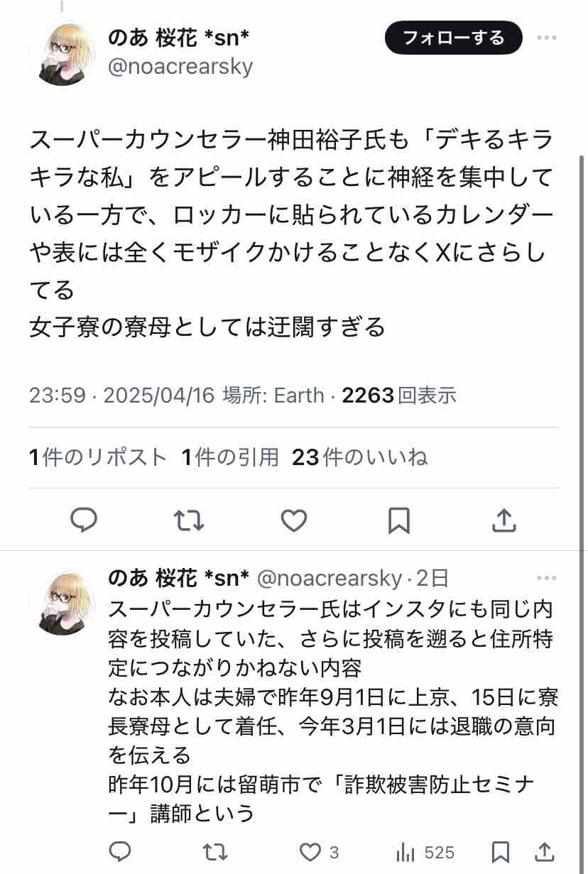
Task: Bookmark the main post
Action: point(399,520)
